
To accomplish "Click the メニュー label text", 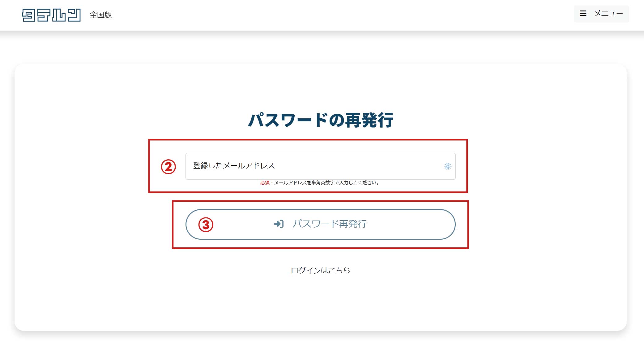I will tap(608, 14).
